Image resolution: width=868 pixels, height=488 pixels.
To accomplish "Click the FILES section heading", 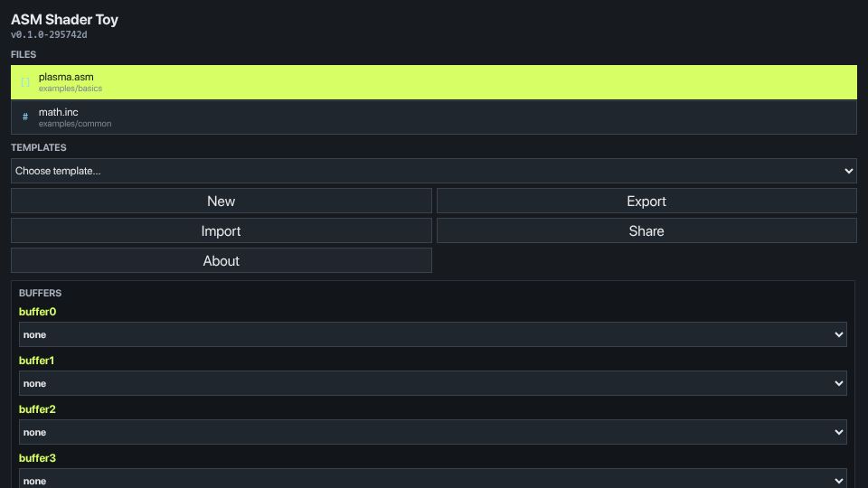I will coord(24,54).
